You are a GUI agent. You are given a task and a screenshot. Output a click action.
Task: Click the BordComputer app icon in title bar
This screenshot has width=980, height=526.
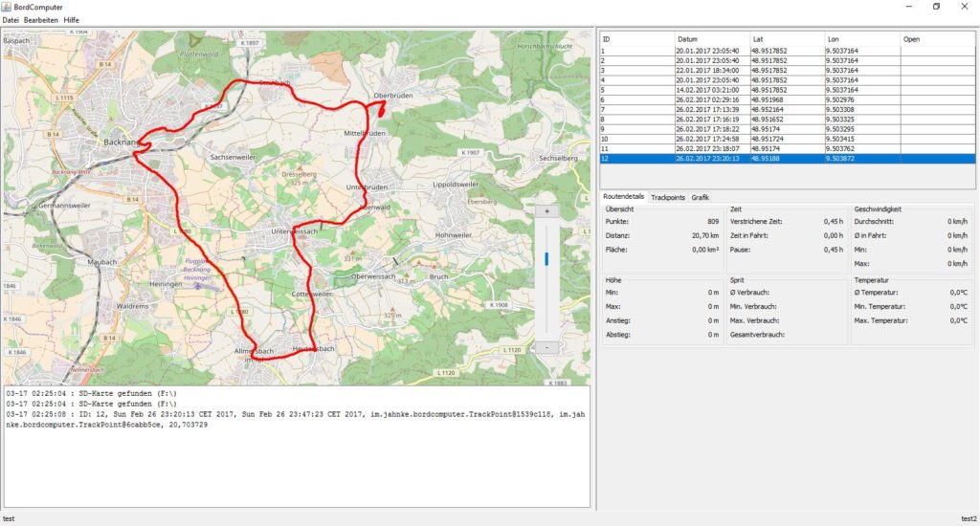pos(7,7)
